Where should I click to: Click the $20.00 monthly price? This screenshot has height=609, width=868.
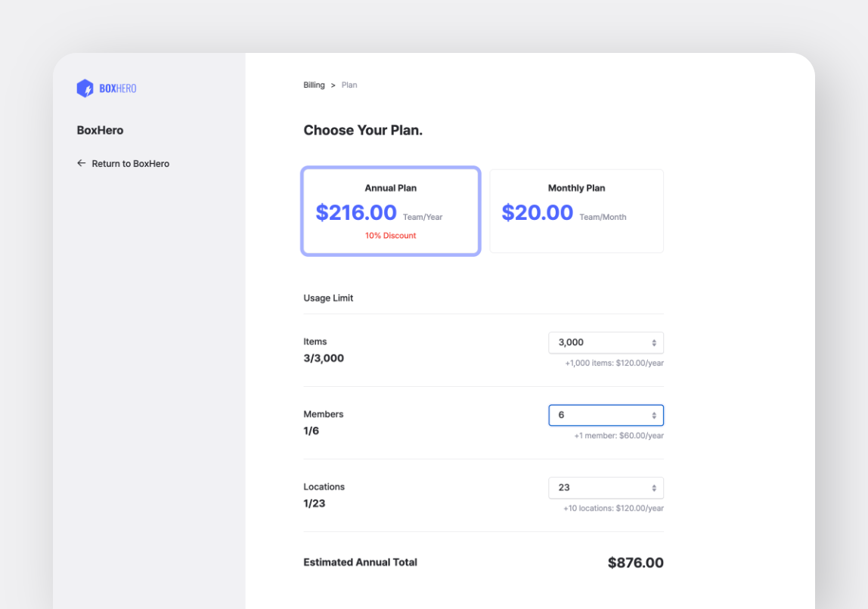click(x=538, y=212)
